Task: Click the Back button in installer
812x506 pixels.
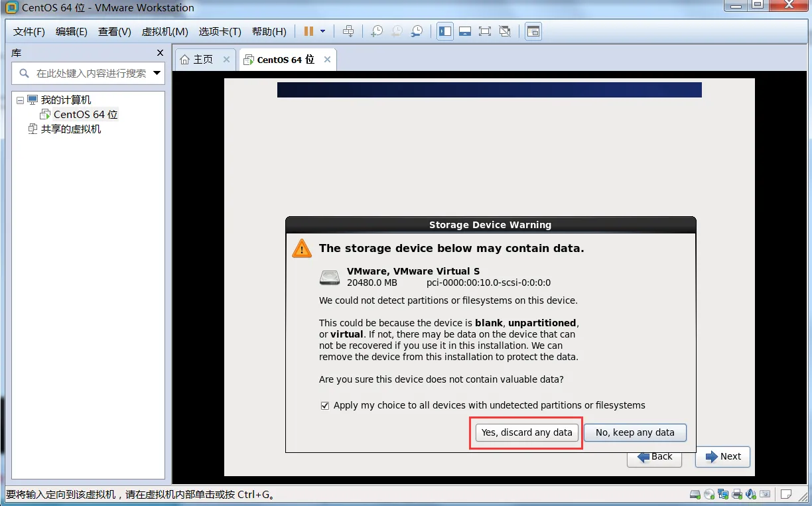Action: coord(655,456)
